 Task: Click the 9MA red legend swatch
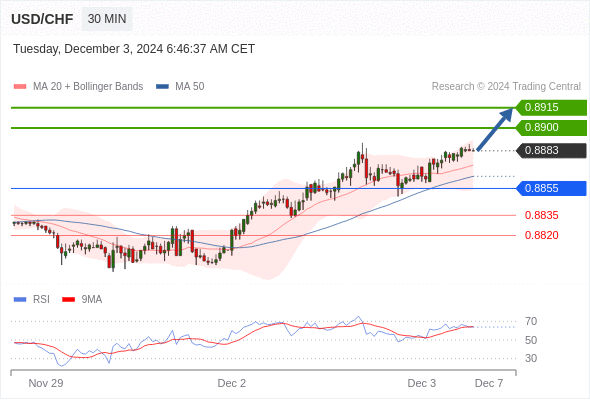(68, 300)
